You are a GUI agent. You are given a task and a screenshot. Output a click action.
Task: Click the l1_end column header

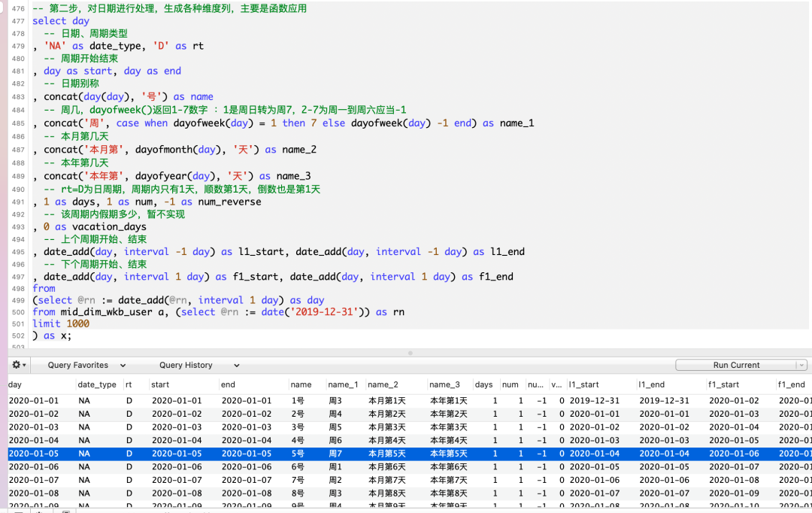pyautogui.click(x=651, y=384)
